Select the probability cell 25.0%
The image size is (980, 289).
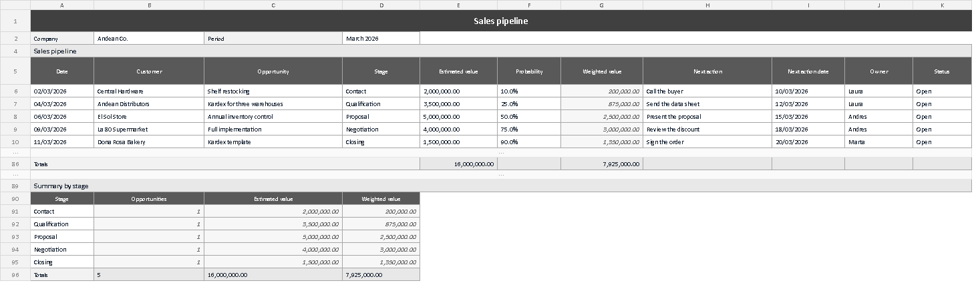point(529,104)
